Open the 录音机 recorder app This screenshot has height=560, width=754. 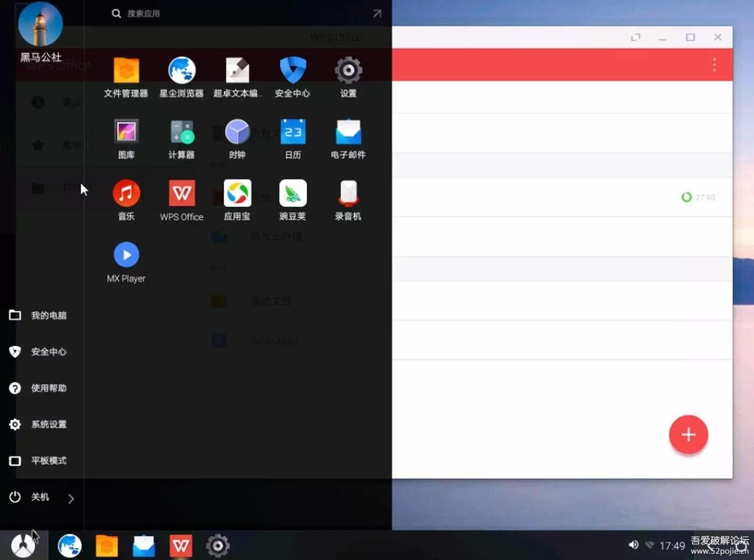click(349, 193)
